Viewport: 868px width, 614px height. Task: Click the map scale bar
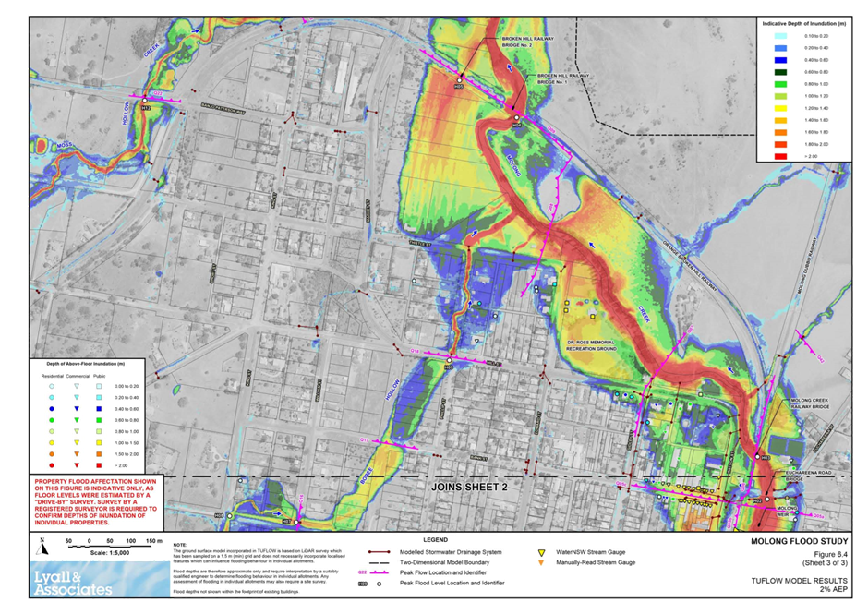[115, 547]
